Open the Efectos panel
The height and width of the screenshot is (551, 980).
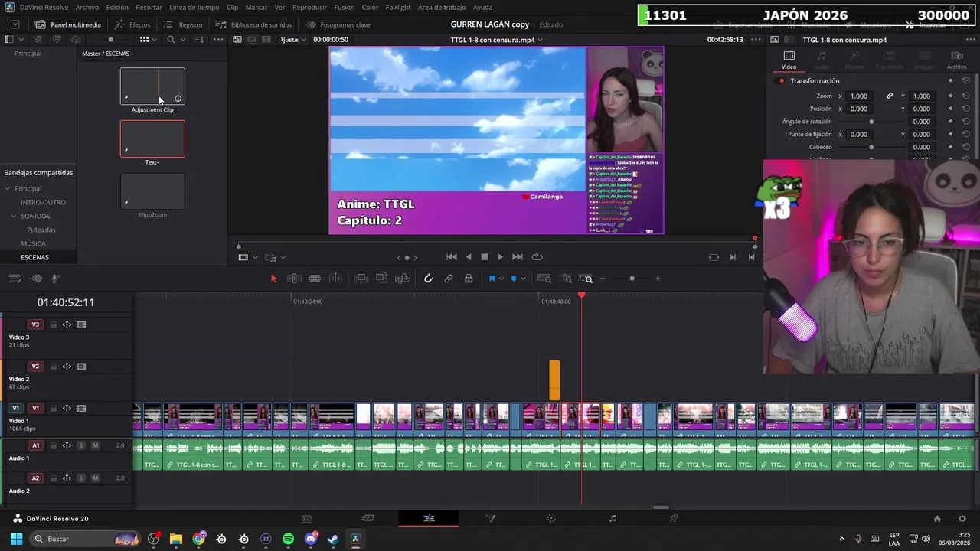(x=132, y=24)
